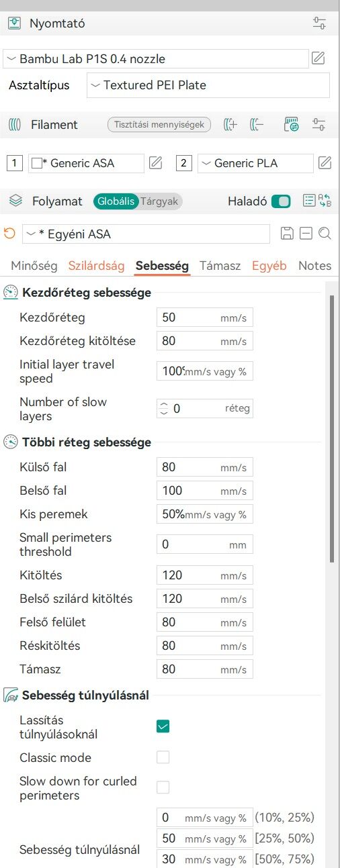Click the Tisztítási mennyiségek button
Image resolution: width=340 pixels, height=868 pixels.
point(159,124)
